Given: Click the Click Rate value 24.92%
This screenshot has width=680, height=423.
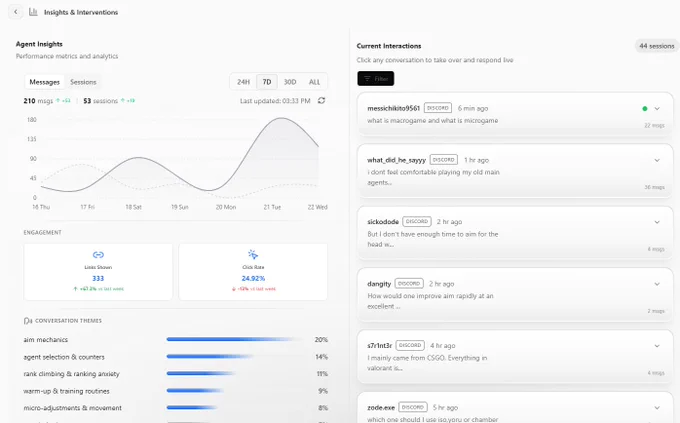Looking at the screenshot, I should 253,279.
